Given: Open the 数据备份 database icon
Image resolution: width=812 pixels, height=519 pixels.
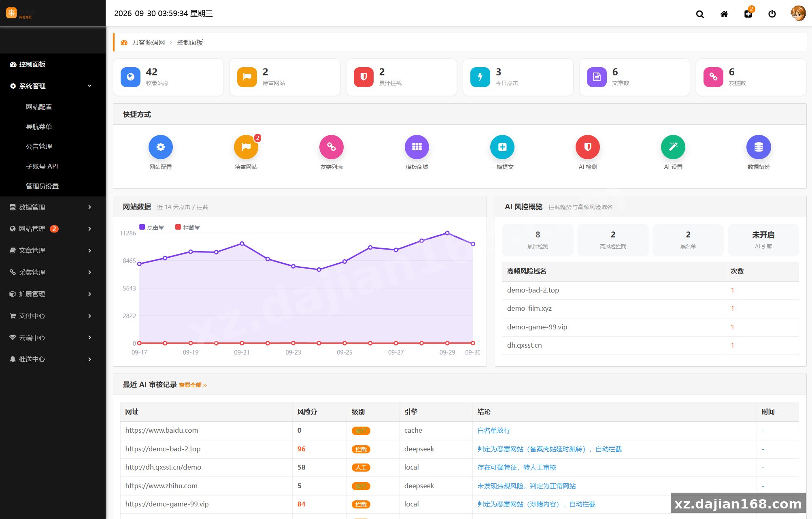Looking at the screenshot, I should pos(759,147).
